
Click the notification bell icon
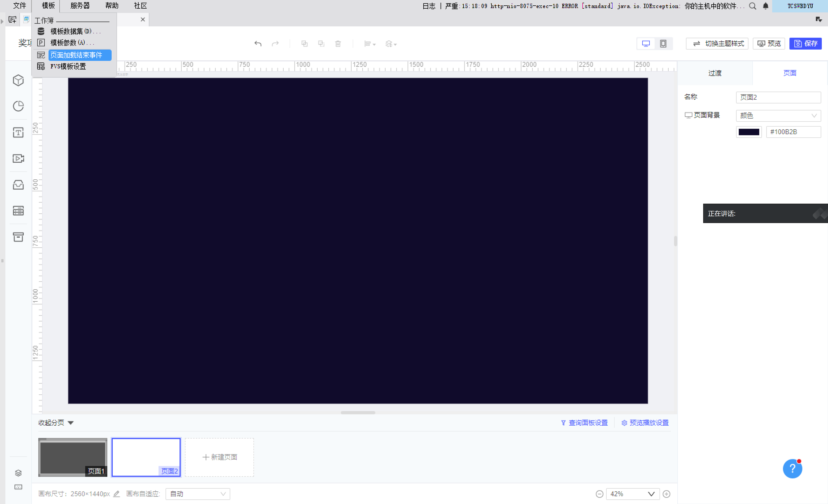point(765,6)
